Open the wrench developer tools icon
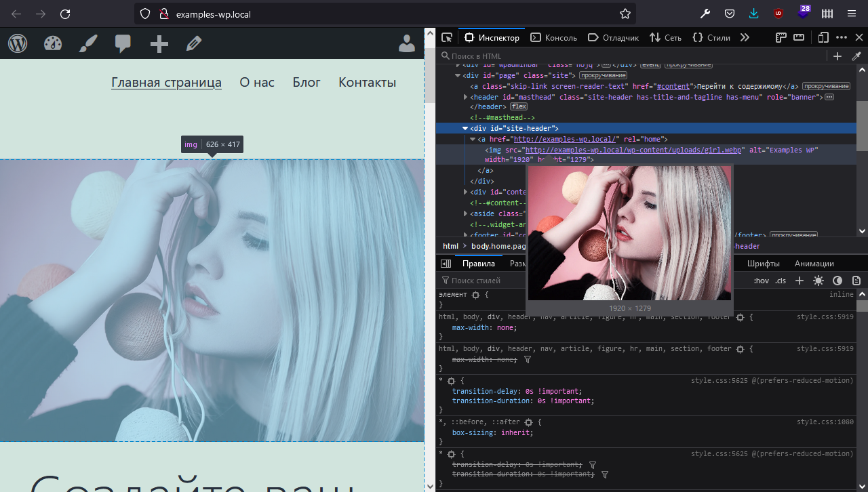The width and height of the screenshot is (868, 492). coord(705,14)
